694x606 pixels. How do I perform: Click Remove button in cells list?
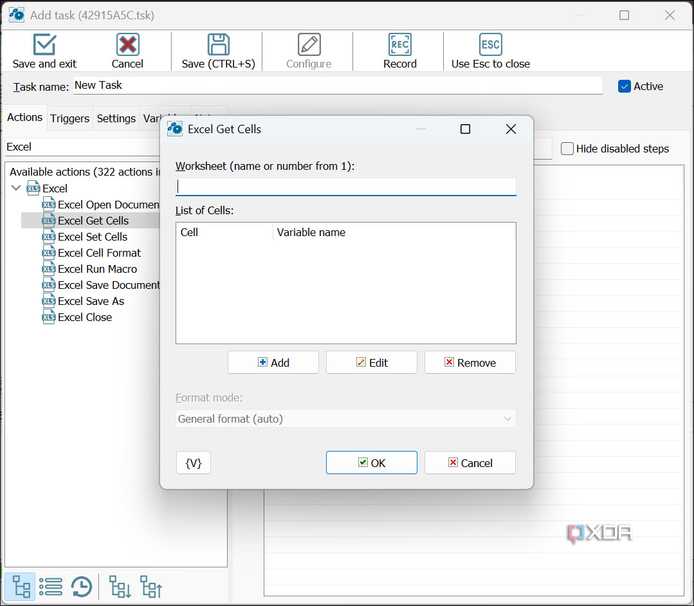point(470,363)
